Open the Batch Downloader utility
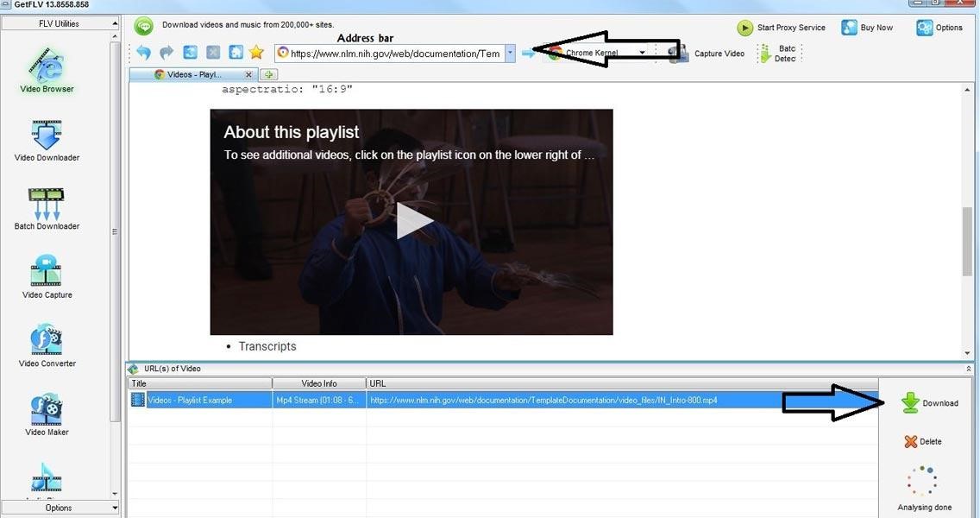Viewport: 980px width, 518px height. click(47, 210)
